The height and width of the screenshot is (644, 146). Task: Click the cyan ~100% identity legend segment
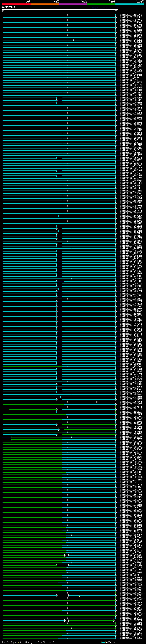(130, 4)
